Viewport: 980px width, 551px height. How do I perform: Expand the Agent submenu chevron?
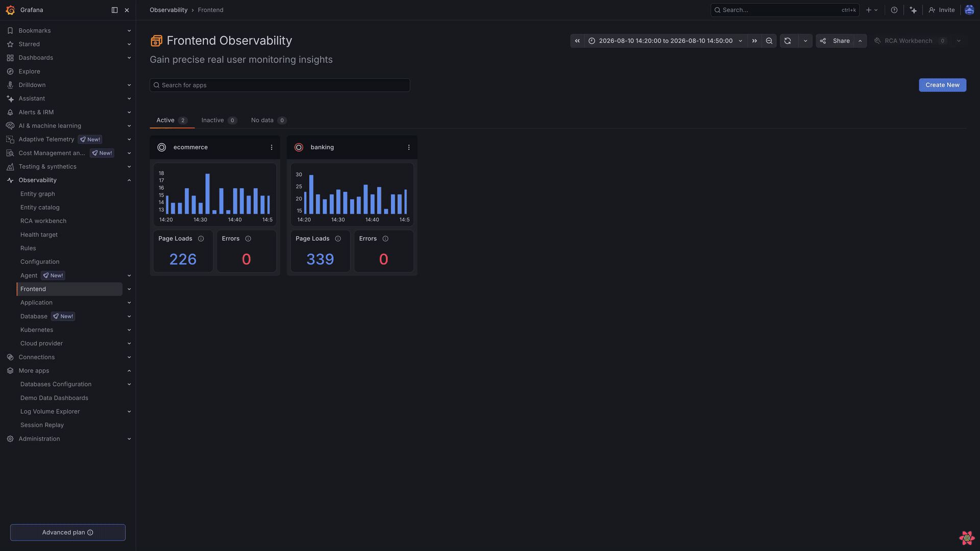[129, 275]
